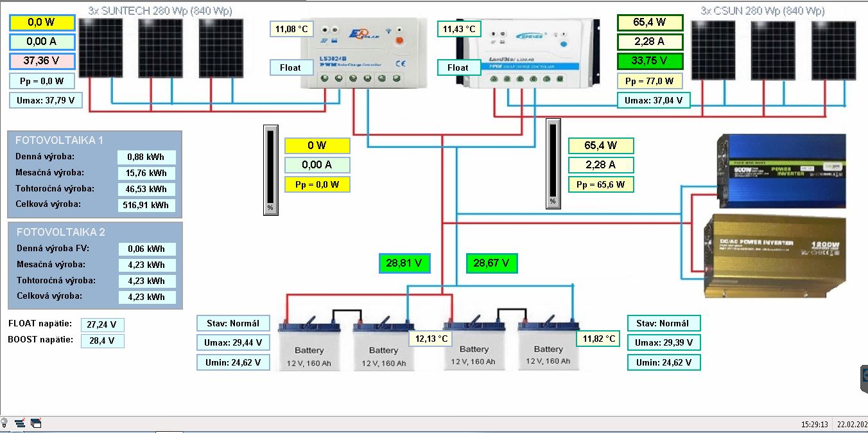Click the left percent level gauge bar
868x433 pixels.
[x=270, y=170]
